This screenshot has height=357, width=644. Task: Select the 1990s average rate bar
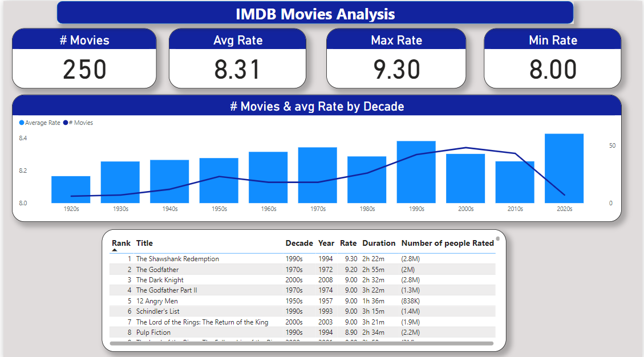click(416, 172)
